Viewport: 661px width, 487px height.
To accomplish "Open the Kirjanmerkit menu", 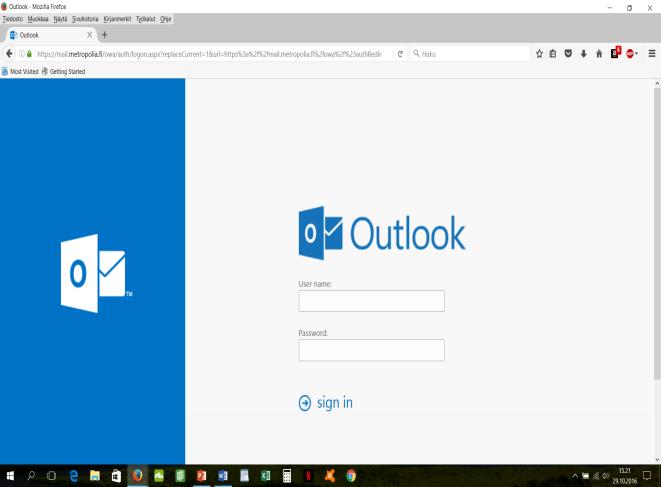I will click(x=117, y=19).
